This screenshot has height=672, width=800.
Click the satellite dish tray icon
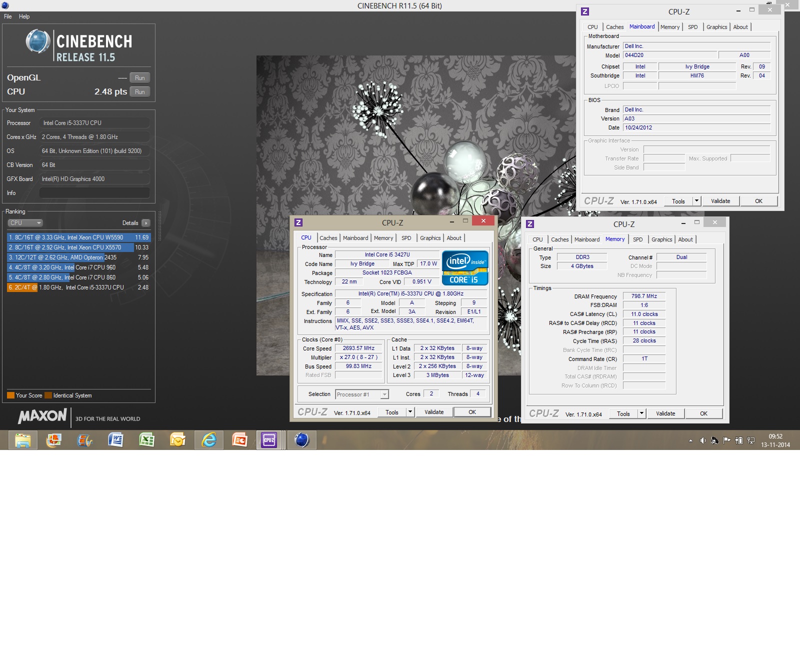(x=715, y=440)
